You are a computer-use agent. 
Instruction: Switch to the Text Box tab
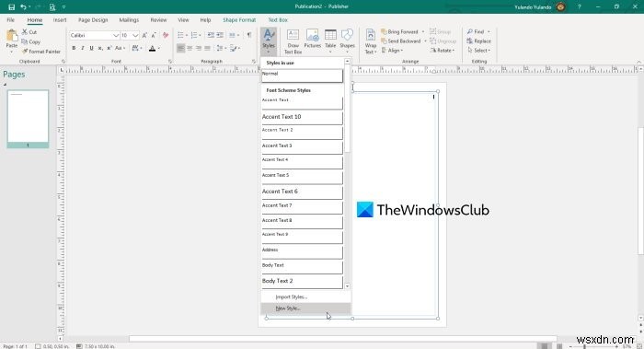pyautogui.click(x=278, y=19)
